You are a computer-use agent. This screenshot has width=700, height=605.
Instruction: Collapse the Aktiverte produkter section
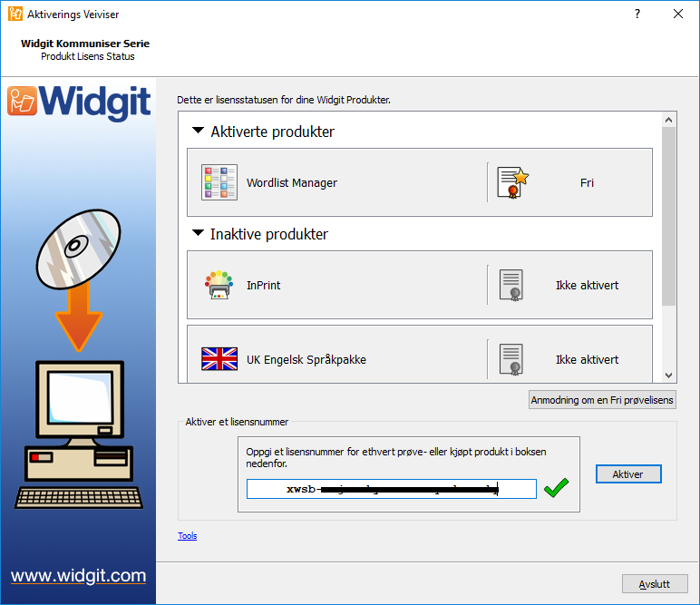coord(198,131)
